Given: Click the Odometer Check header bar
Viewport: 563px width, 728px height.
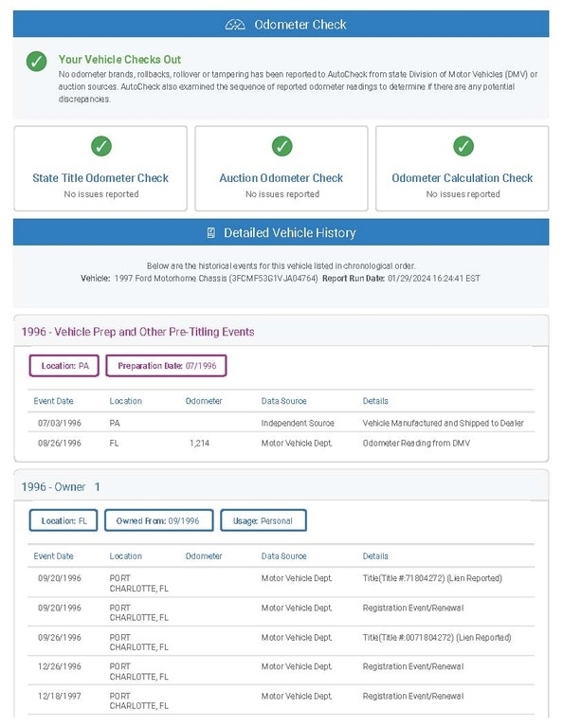Looking at the screenshot, I should (x=281, y=24).
